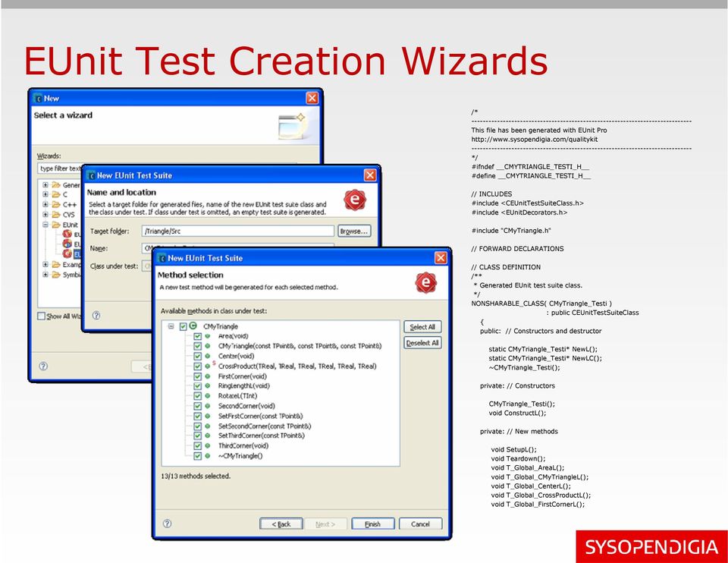Click the first EUnit wizard icon under EUnit folder
Image resolution: width=728 pixels, height=563 pixels.
click(x=67, y=234)
